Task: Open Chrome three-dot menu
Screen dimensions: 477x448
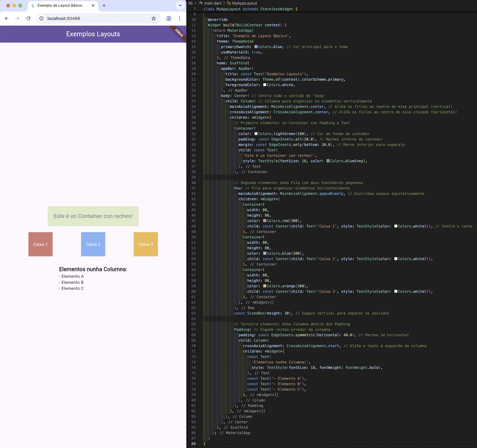Action: [179, 18]
